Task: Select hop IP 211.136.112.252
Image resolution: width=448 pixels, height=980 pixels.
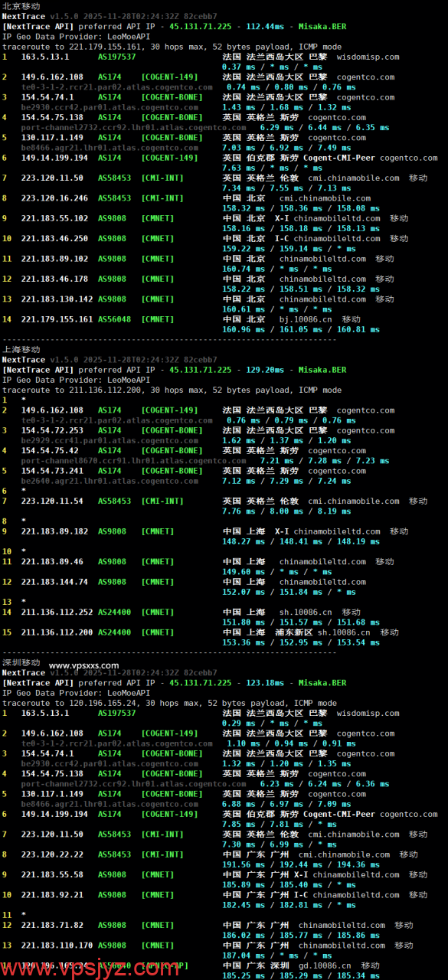Action: click(x=57, y=612)
